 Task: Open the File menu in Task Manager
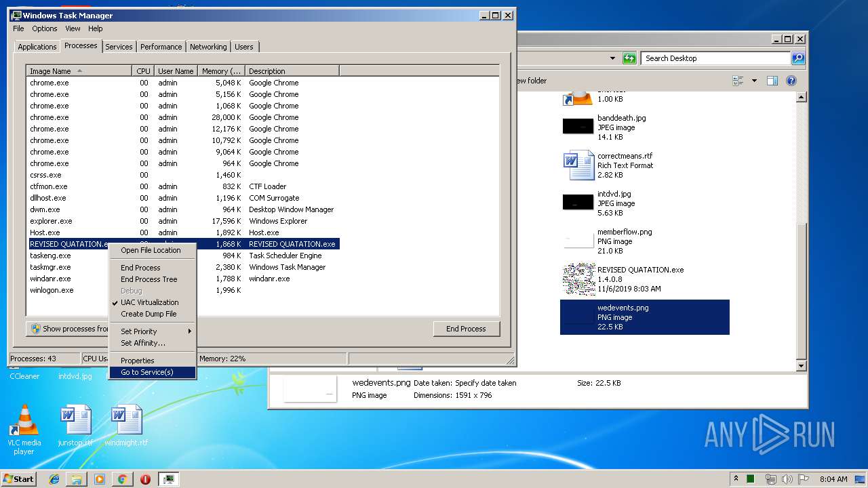point(18,28)
